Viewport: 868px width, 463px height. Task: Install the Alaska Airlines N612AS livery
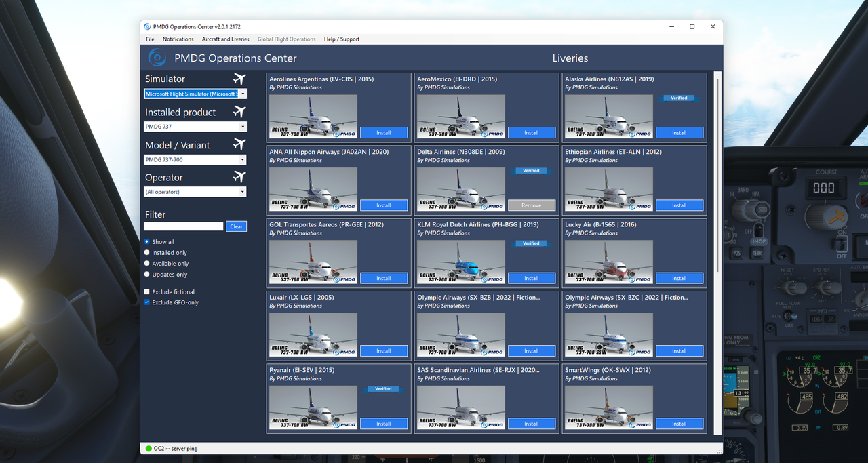(x=679, y=133)
